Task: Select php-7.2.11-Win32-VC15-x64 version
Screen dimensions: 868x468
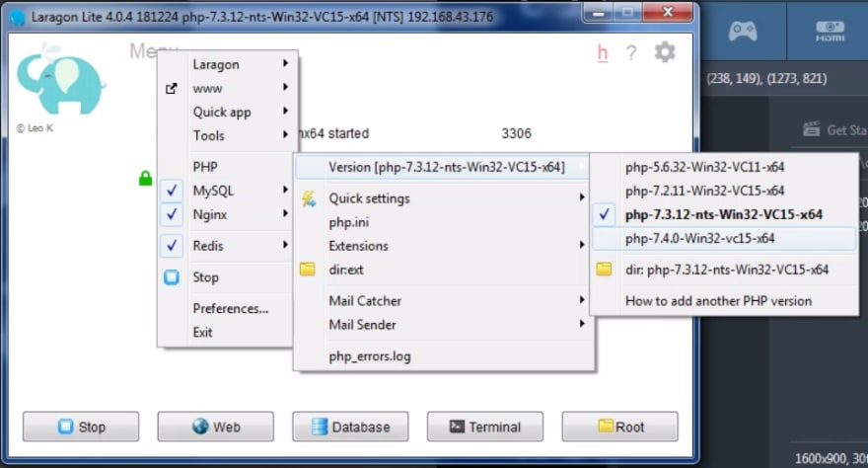Action: (x=724, y=191)
